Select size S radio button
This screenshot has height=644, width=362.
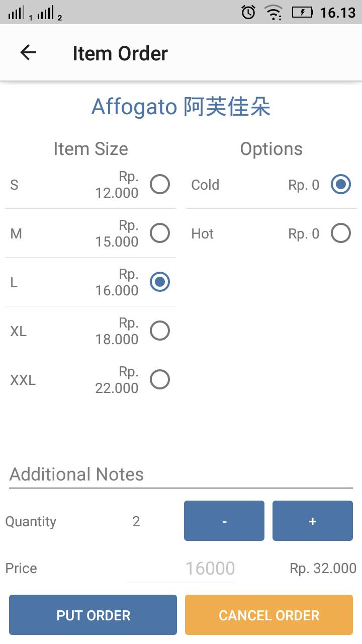click(160, 184)
